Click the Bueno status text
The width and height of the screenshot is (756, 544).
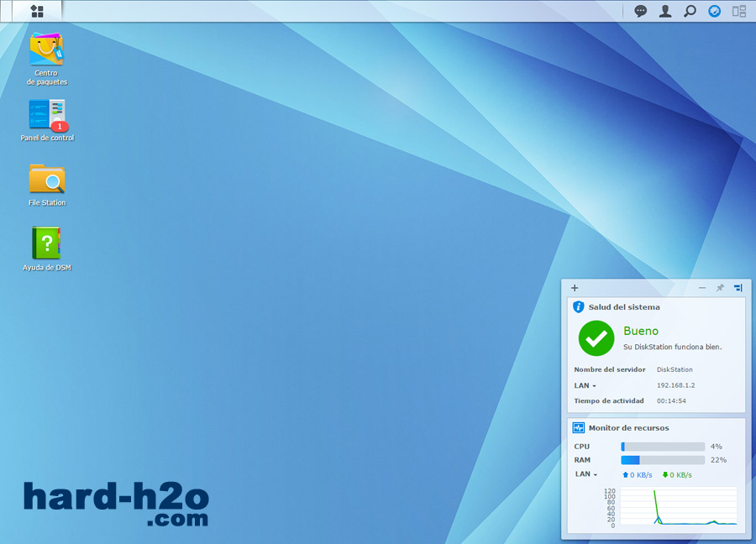pos(641,331)
